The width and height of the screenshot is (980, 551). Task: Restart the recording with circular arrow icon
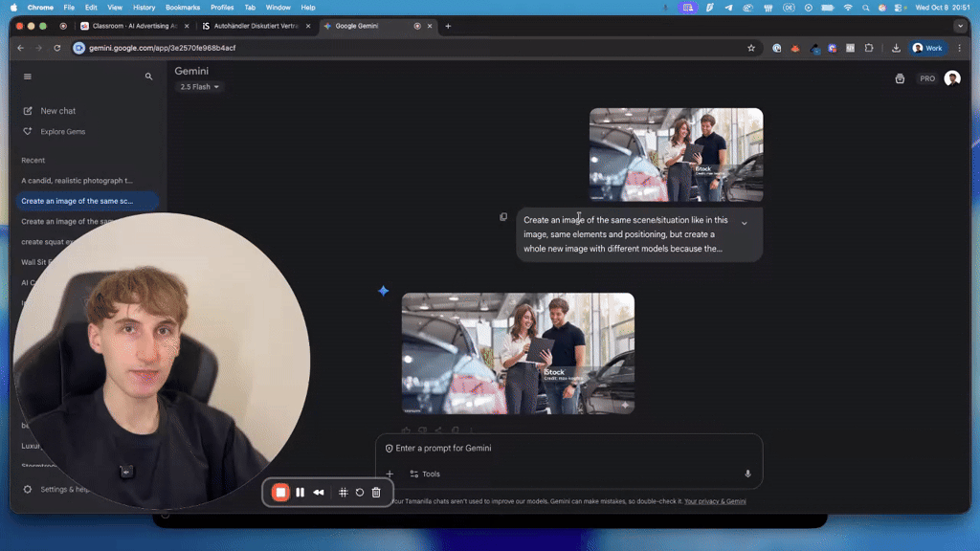point(360,493)
